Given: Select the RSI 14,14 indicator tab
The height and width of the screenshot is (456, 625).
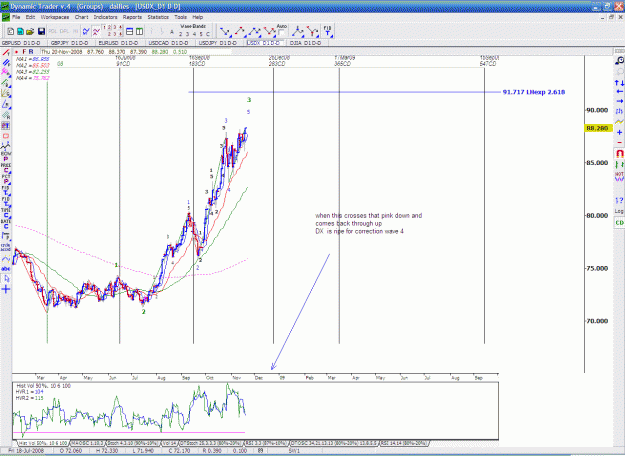Looking at the screenshot, I should pos(404,443).
